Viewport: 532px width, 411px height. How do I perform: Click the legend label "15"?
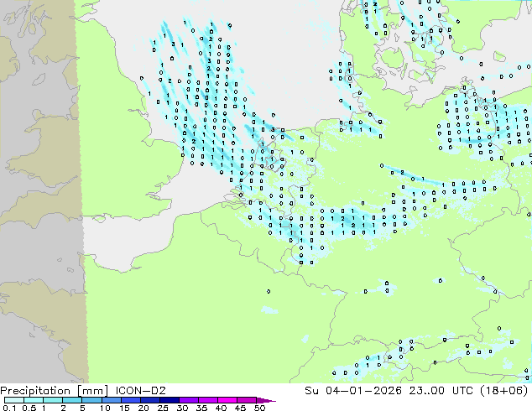(x=124, y=408)
